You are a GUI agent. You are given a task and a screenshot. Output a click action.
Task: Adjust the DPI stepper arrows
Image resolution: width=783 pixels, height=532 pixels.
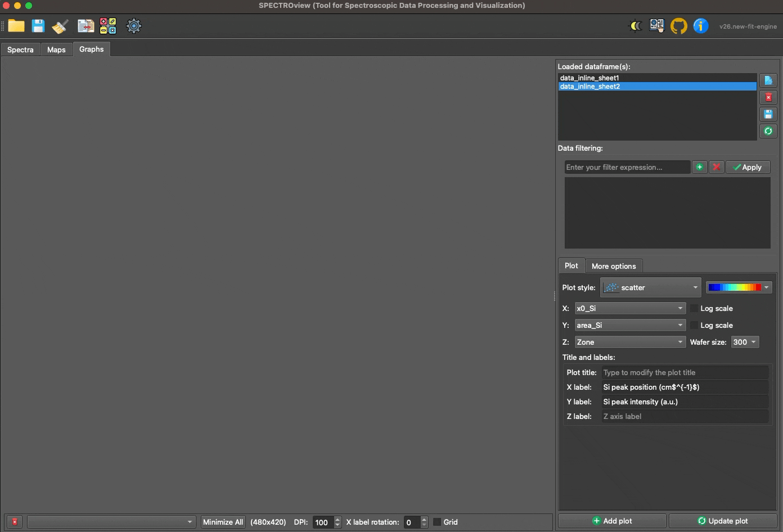click(337, 522)
